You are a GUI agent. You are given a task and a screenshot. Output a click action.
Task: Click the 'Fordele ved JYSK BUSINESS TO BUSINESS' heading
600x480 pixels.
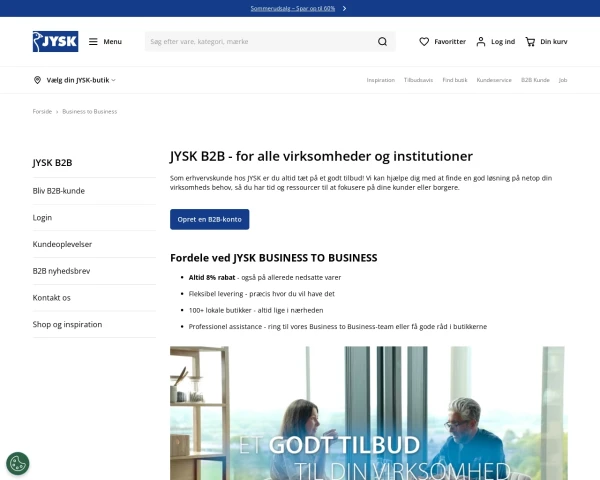tap(274, 258)
